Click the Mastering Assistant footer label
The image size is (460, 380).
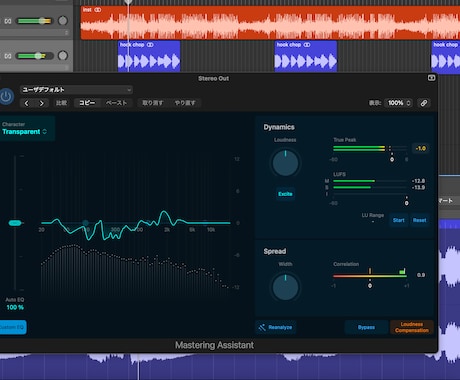[214, 345]
